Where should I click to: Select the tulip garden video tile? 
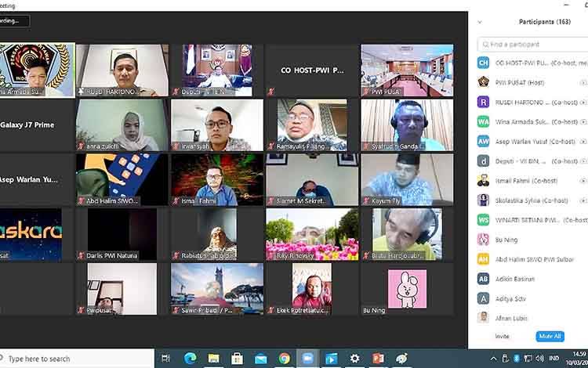pos(312,234)
